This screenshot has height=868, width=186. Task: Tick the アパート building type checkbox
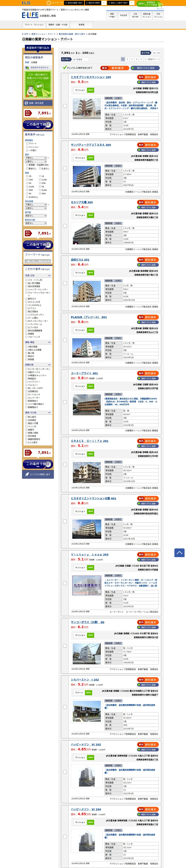click(27, 144)
